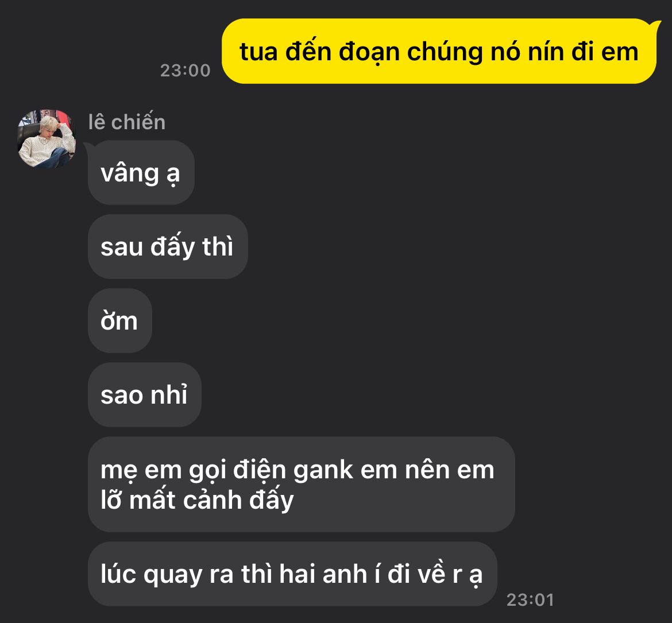The height and width of the screenshot is (623, 672).
Task: Select the 'sau đấy thì' message
Action: pos(168,247)
